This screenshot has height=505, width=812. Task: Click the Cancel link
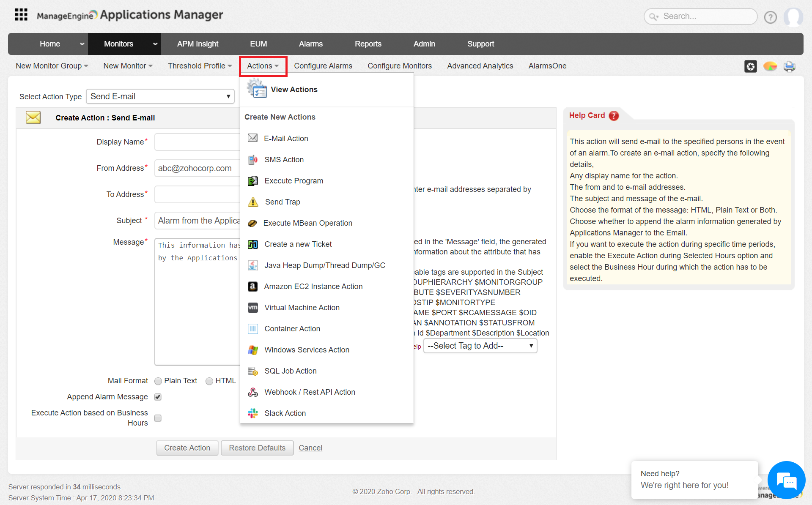click(x=310, y=448)
